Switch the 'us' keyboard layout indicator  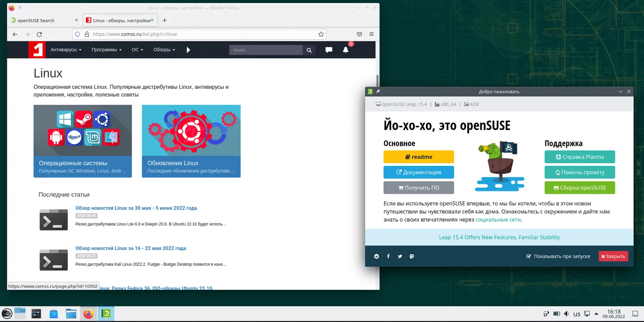coord(577,314)
